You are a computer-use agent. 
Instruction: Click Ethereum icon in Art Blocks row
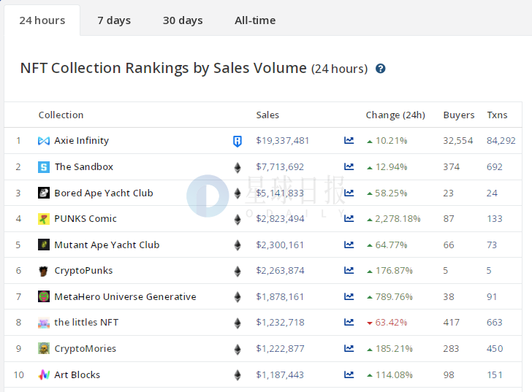click(x=237, y=375)
